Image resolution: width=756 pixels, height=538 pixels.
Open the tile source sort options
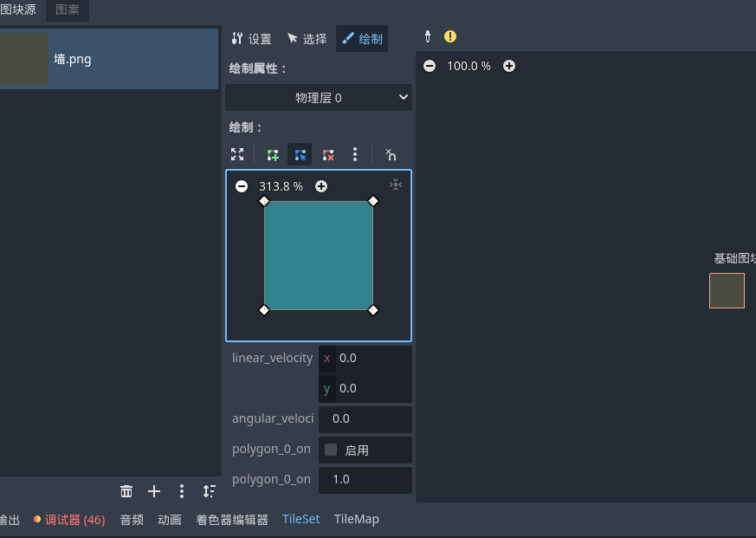[209, 491]
